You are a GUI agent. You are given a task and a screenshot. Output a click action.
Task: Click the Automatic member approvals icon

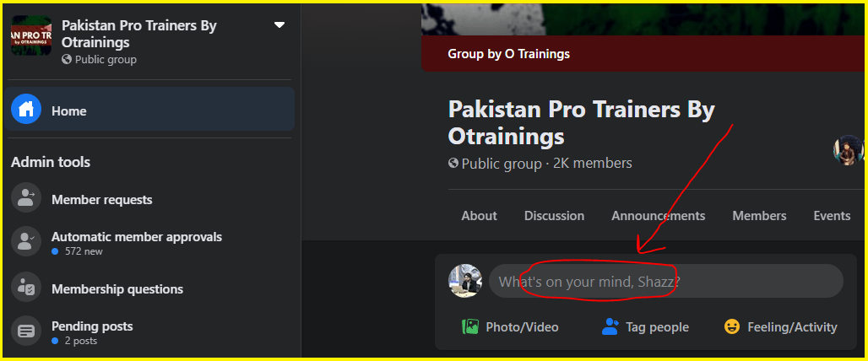(x=26, y=241)
